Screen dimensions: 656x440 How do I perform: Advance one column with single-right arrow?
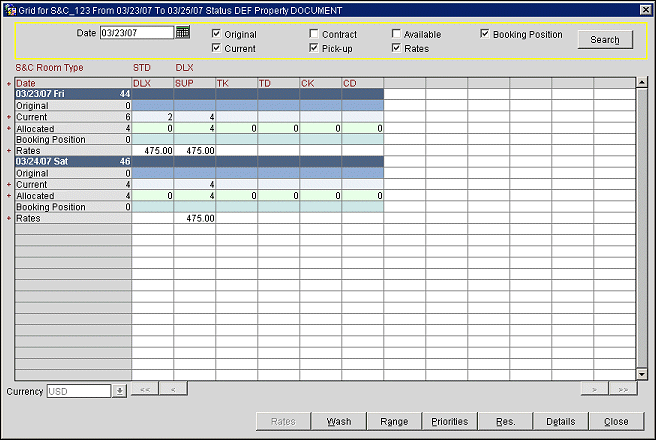pyautogui.click(x=594, y=389)
